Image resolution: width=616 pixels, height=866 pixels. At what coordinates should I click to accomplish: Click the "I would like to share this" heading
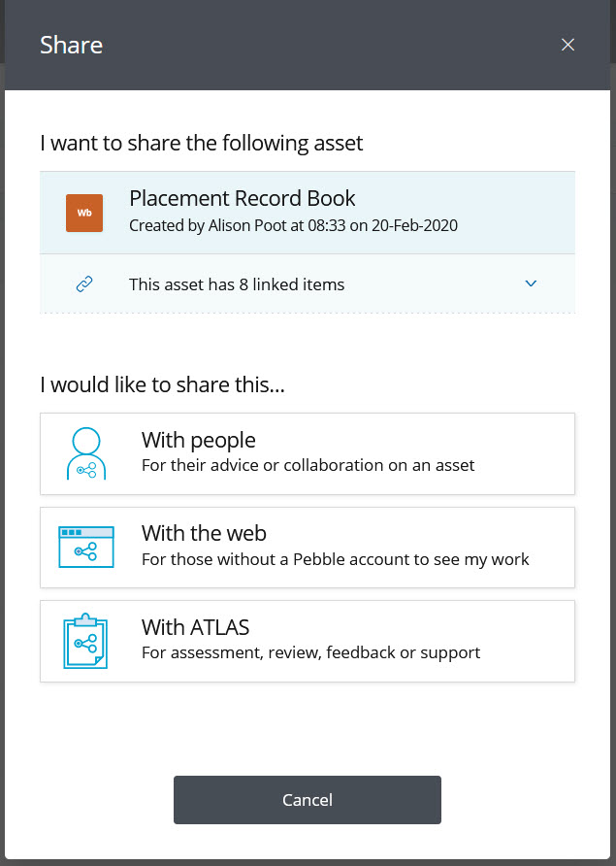163,384
